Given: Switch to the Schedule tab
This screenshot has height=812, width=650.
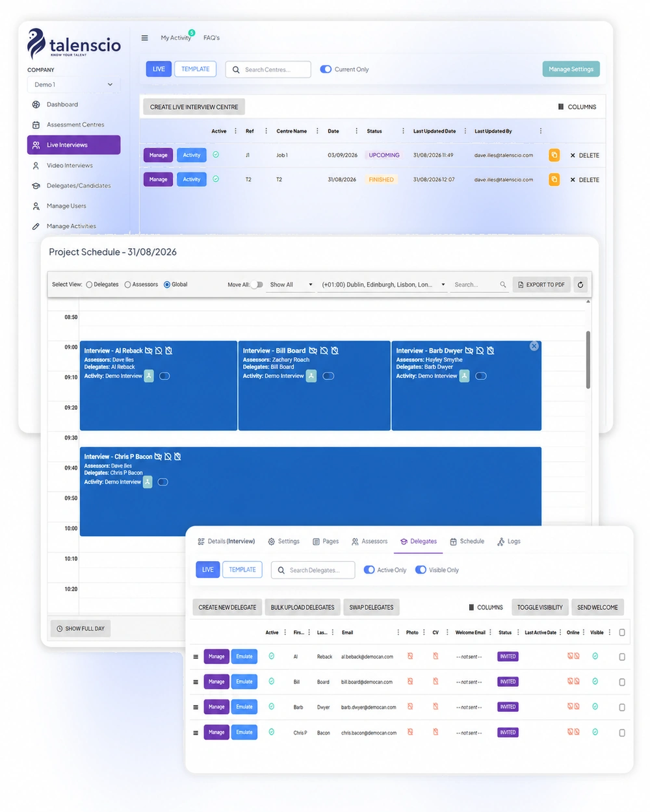Looking at the screenshot, I should (x=467, y=541).
